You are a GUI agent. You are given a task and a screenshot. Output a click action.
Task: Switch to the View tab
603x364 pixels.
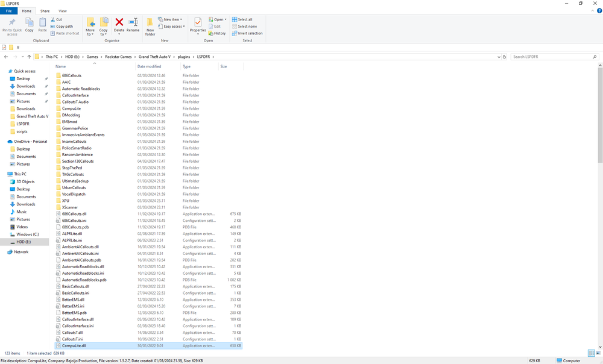click(62, 10)
